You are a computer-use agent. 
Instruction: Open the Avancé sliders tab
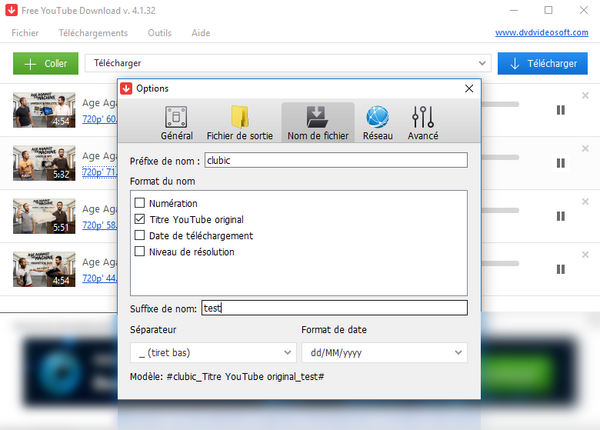pos(422,123)
